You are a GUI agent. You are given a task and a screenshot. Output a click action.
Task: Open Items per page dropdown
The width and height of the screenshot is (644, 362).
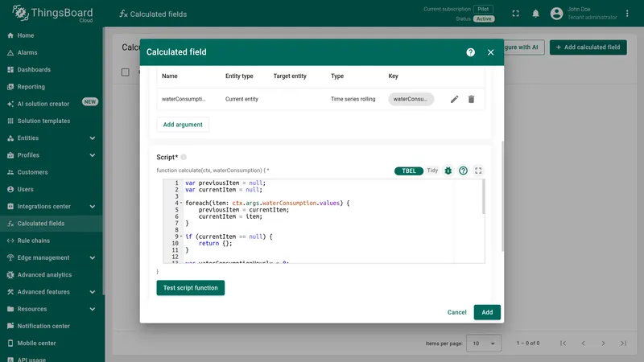(484, 343)
